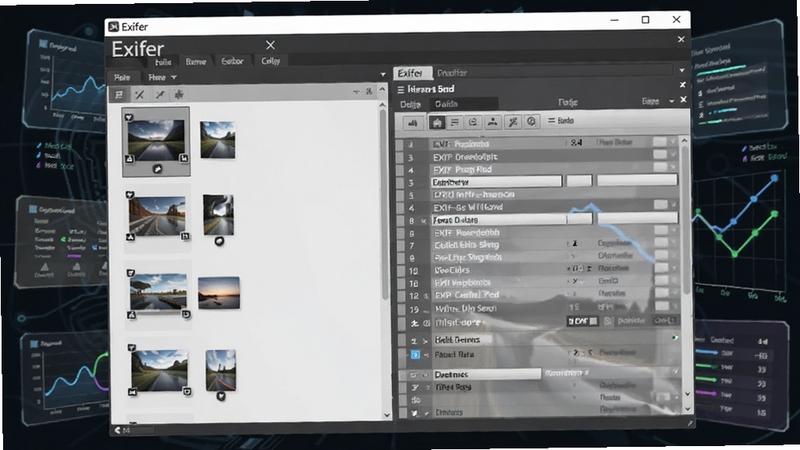Click the down arrow on the thumbnail scrollbar
This screenshot has width=800, height=450.
pyautogui.click(x=386, y=415)
